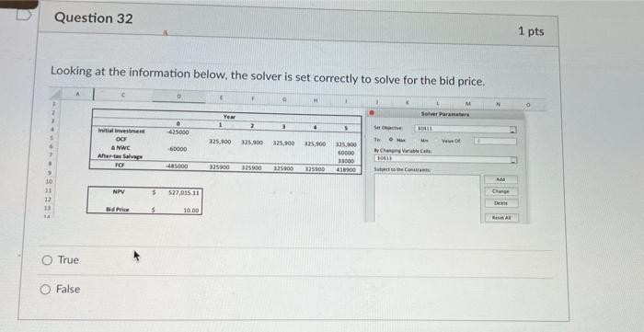Select the Max radio option in Solver

[390, 140]
